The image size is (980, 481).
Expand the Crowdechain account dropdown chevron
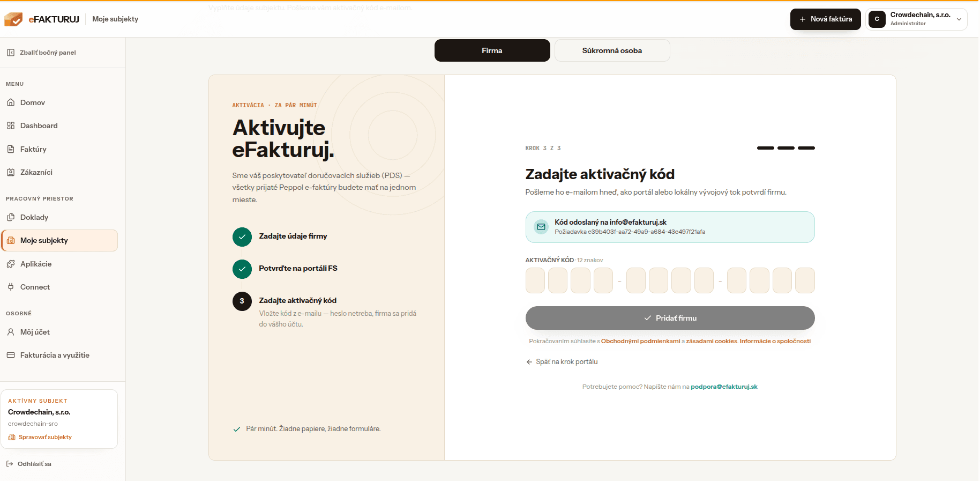point(959,19)
